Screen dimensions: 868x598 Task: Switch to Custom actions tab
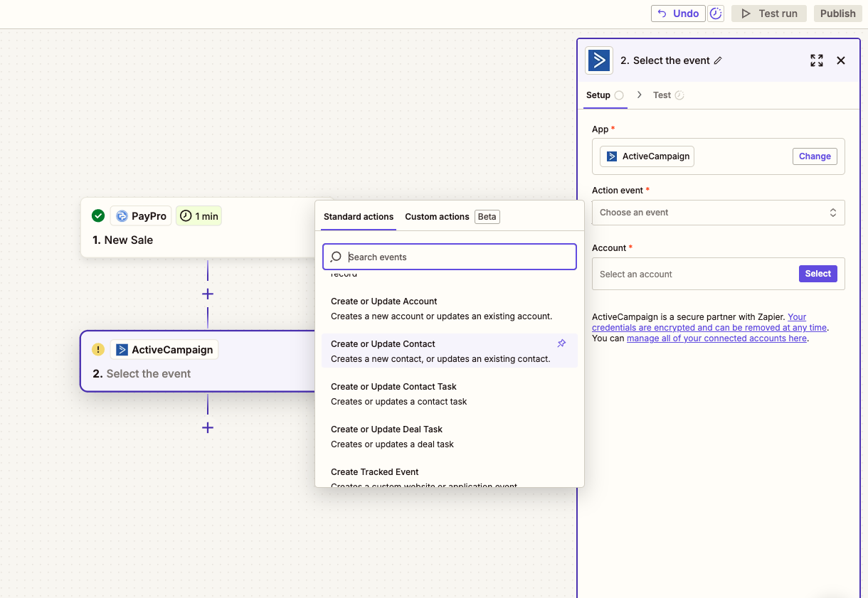point(437,217)
